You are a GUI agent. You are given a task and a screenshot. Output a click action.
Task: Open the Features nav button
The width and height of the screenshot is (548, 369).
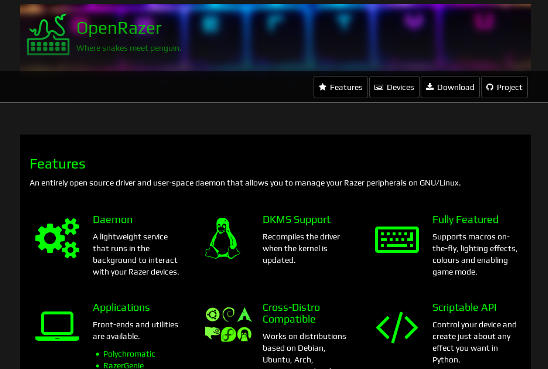340,87
